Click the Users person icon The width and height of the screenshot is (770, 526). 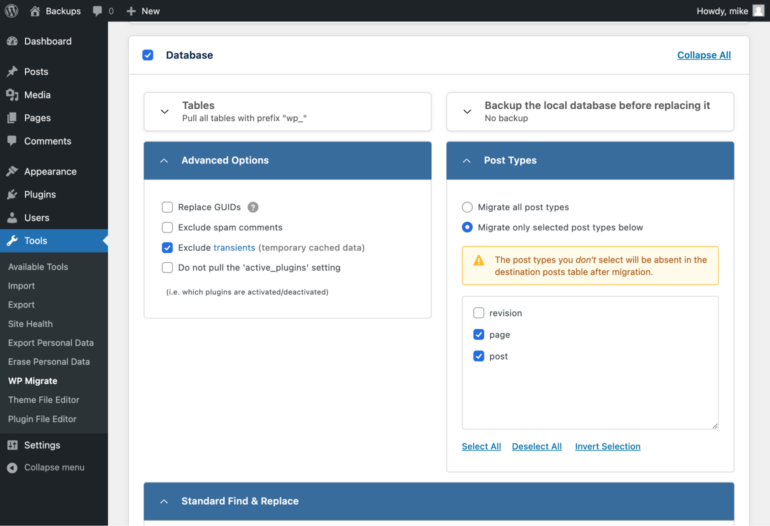[x=12, y=218]
